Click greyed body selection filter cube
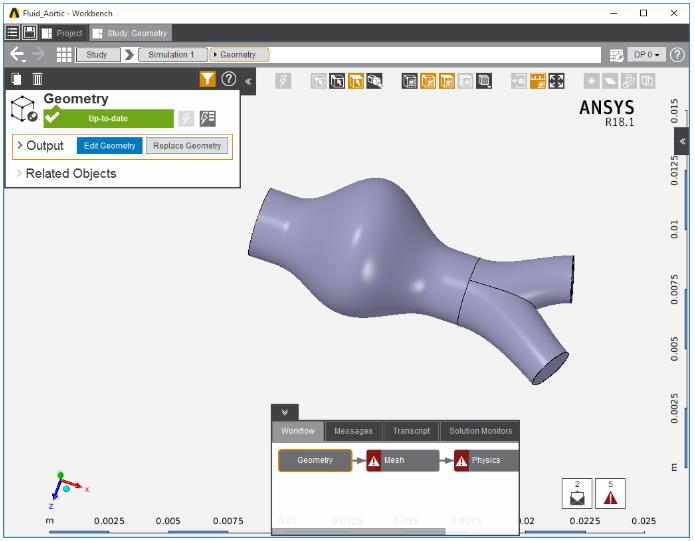 (465, 81)
